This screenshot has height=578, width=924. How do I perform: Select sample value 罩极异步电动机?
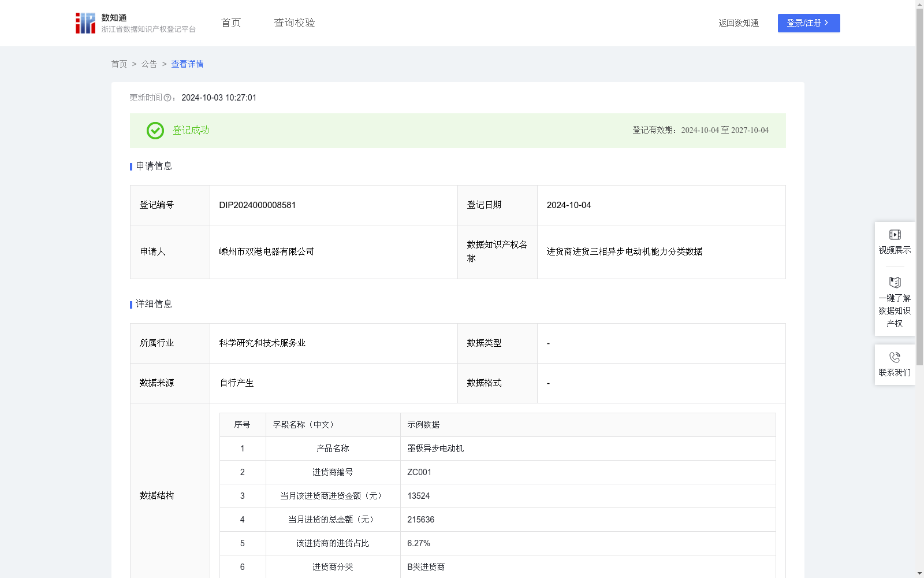coord(435,449)
